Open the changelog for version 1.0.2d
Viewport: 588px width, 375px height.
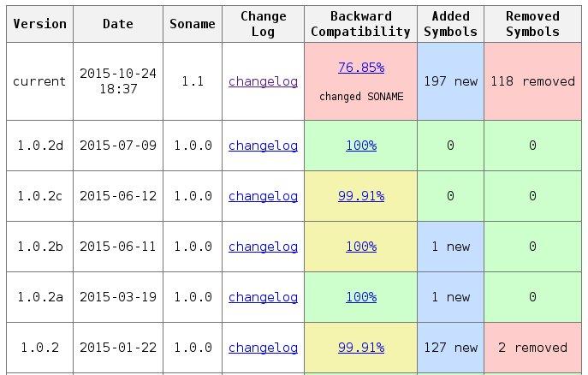[x=263, y=146]
